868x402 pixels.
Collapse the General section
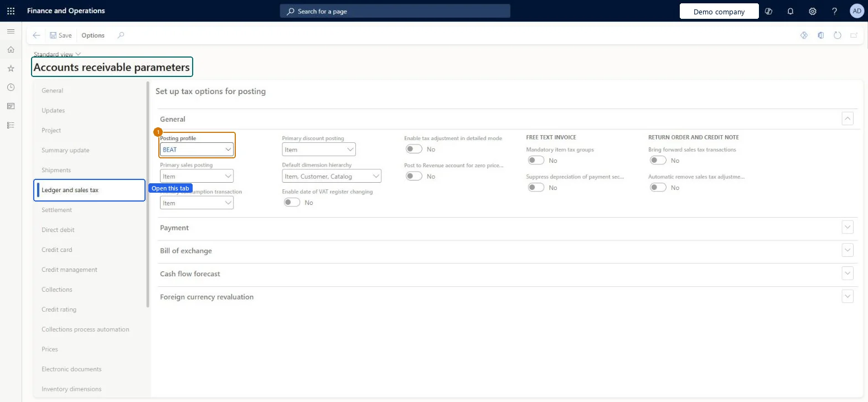pos(848,118)
